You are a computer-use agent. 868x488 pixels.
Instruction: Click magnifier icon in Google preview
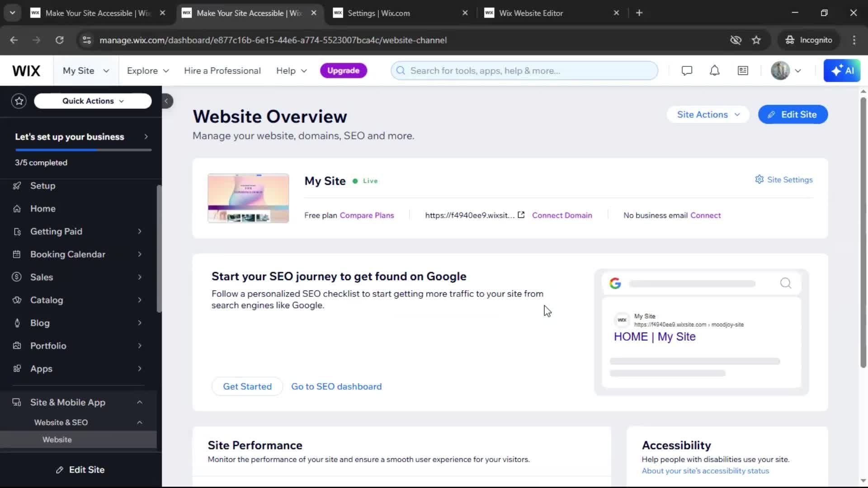[786, 283]
